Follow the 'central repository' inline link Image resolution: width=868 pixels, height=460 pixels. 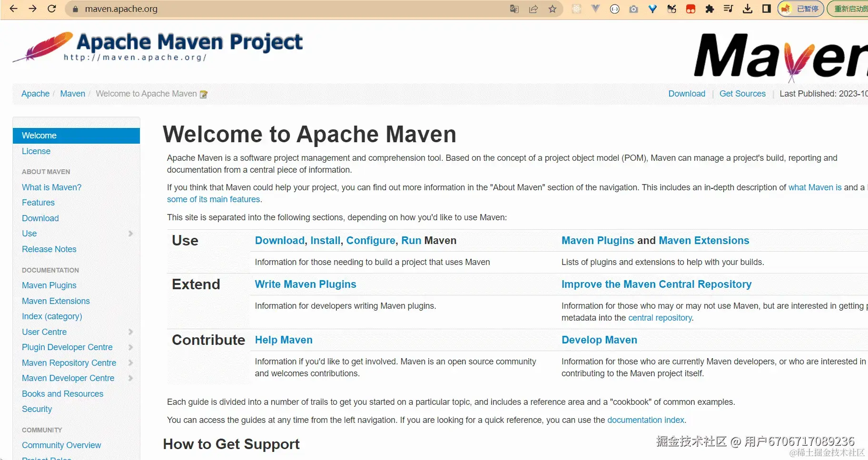tap(660, 318)
